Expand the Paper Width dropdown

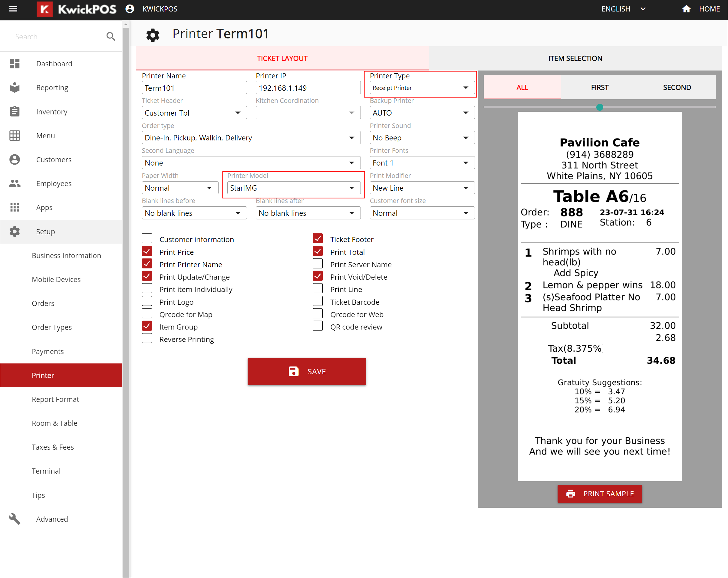[180, 188]
